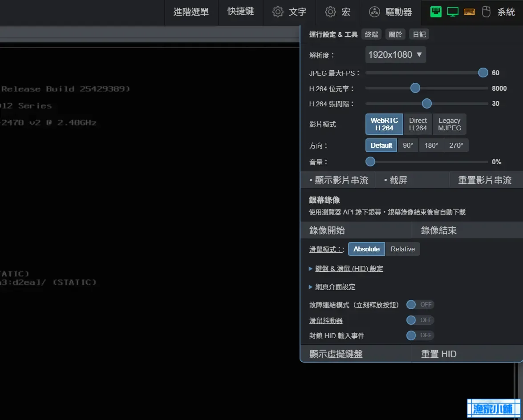The image size is (523, 420).
Task: Open the 快捷鍵 menu
Action: pos(240,12)
